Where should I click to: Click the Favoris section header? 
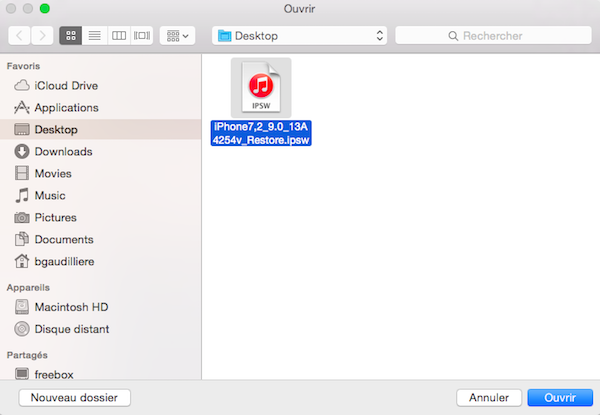point(23,66)
